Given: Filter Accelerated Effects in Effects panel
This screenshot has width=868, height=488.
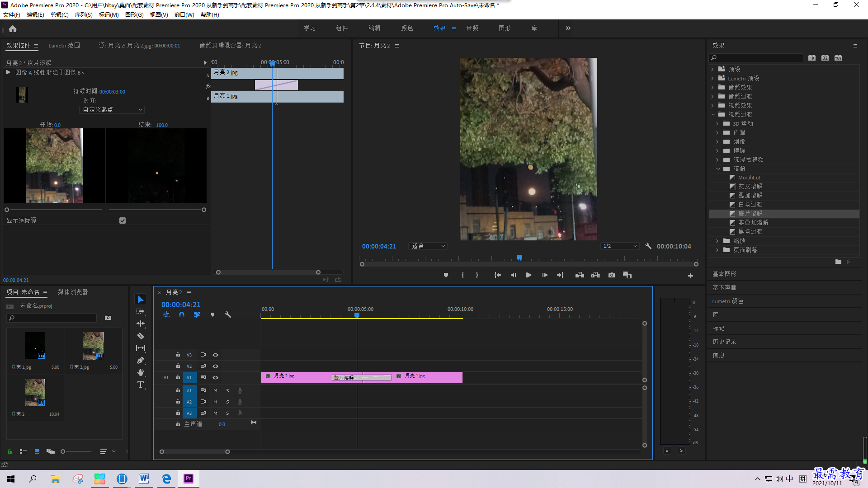Looking at the screenshot, I should click(x=812, y=58).
